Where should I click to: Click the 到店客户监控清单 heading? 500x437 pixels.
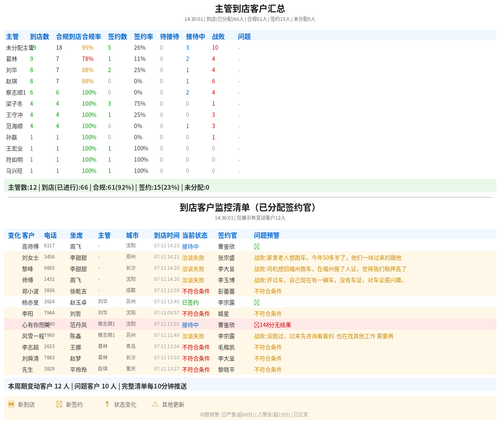tap(248, 207)
